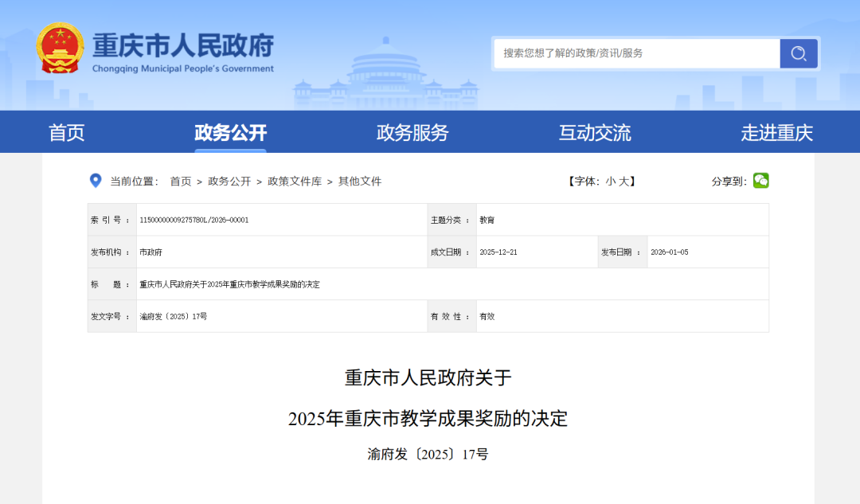Click the 有效 validity status entry
The width and height of the screenshot is (860, 504).
point(485,315)
